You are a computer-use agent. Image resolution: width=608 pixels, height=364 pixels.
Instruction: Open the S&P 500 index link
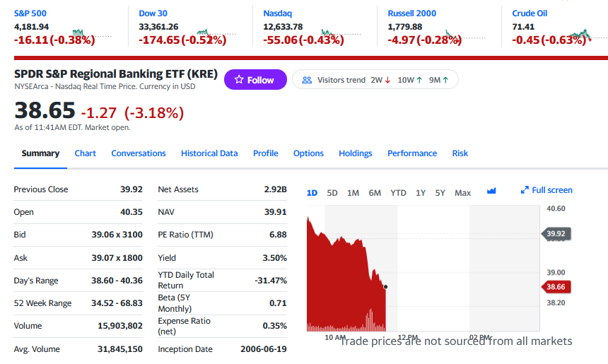[x=30, y=13]
